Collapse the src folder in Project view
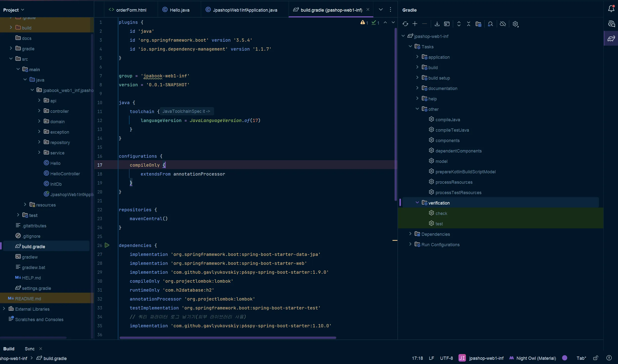 pos(11,59)
